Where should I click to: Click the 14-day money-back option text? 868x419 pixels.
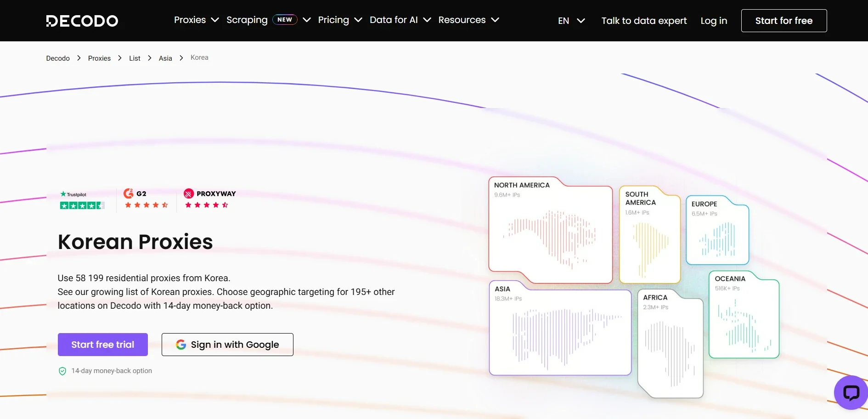pos(112,371)
